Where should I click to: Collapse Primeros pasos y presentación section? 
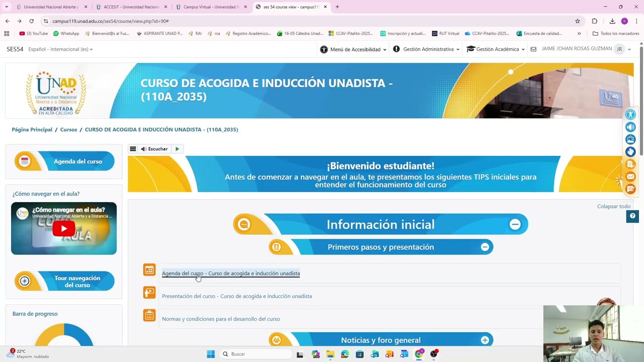485,247
